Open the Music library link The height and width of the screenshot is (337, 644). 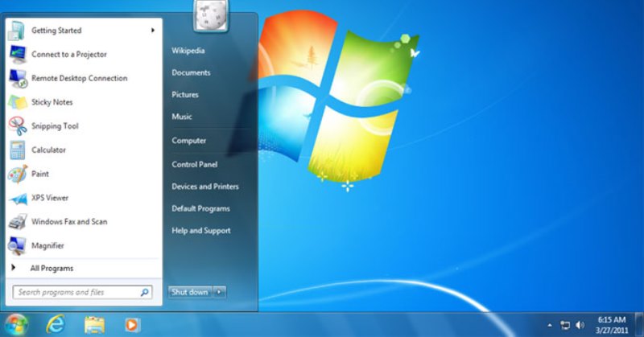pyautogui.click(x=182, y=117)
